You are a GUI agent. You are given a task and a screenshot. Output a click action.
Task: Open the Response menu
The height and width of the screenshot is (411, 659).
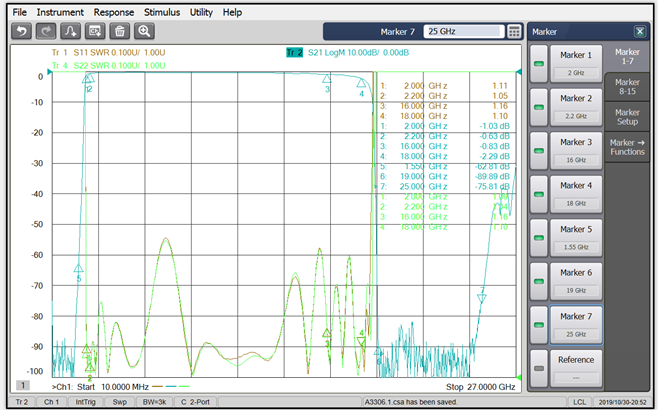[x=114, y=12]
